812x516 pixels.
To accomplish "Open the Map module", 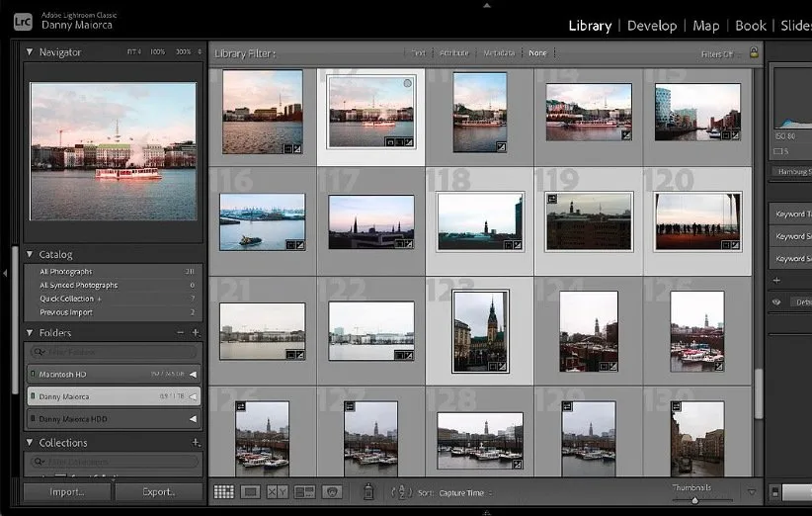I will [705, 25].
